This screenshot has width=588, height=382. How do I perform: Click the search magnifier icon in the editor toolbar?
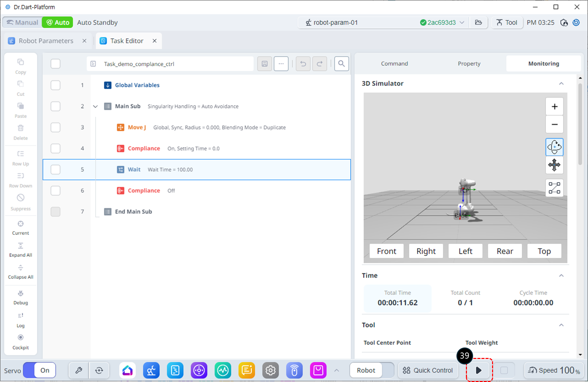pos(341,64)
